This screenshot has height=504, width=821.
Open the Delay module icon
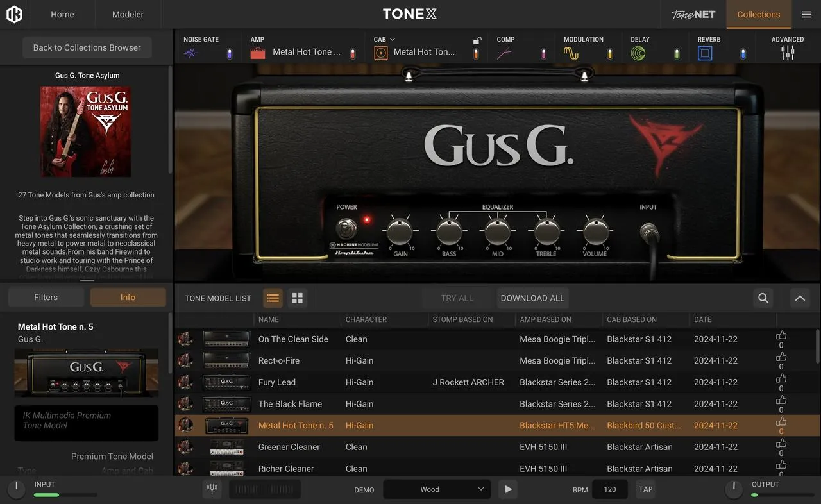pyautogui.click(x=638, y=54)
